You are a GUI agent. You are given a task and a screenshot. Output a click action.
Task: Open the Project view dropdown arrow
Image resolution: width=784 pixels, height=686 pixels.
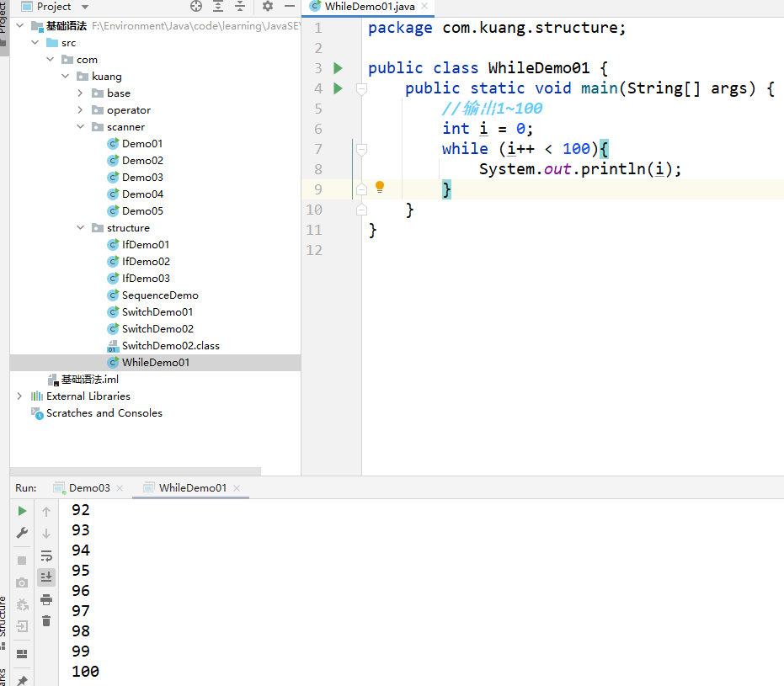[x=85, y=7]
